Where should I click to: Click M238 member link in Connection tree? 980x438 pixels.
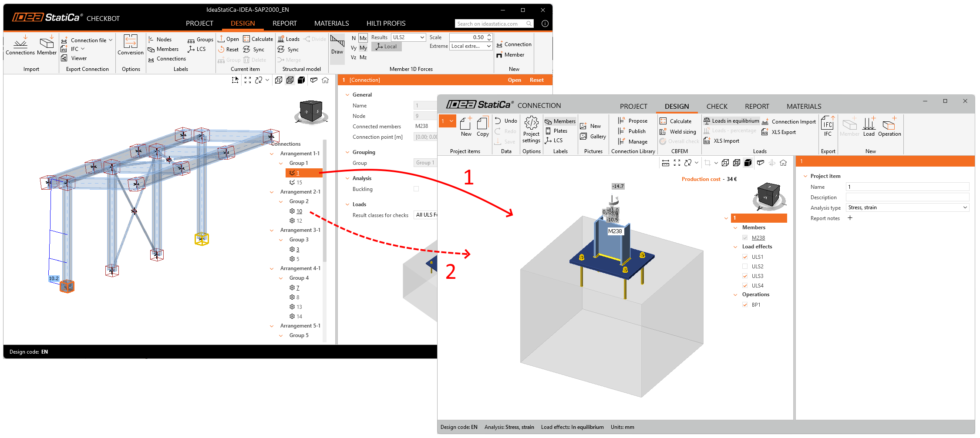pyautogui.click(x=758, y=238)
